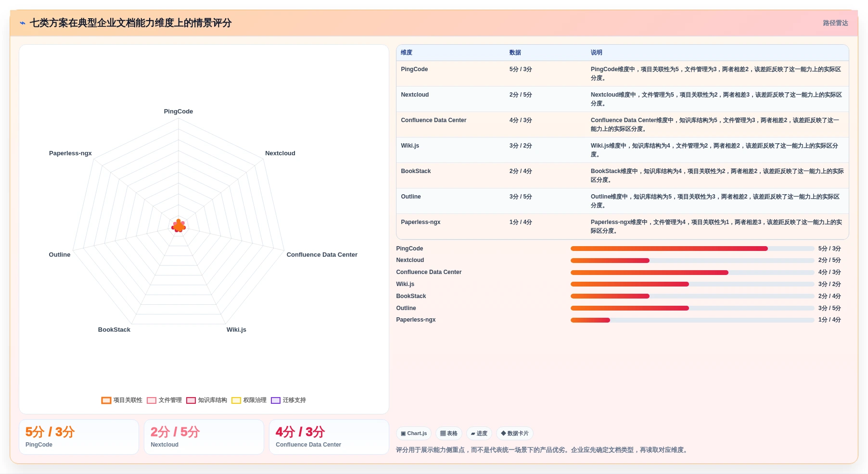
Task: Select the Nextcloud table row name
Action: pyautogui.click(x=415, y=95)
